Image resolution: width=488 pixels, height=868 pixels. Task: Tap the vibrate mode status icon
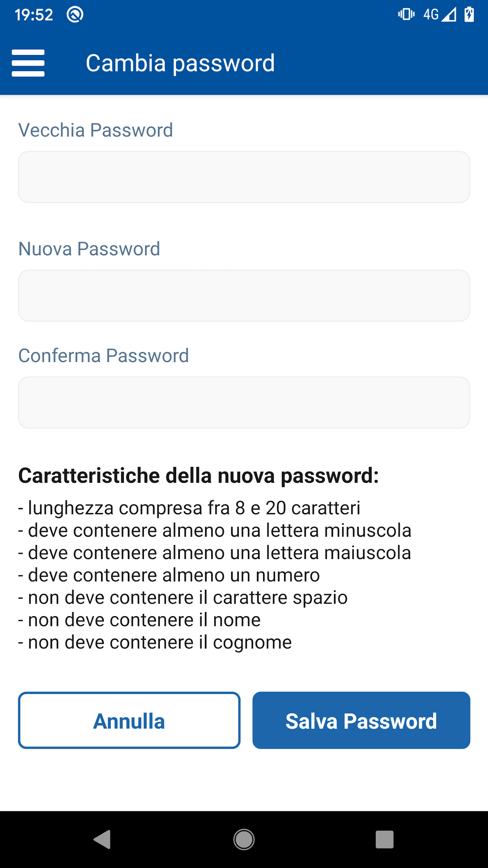click(406, 14)
